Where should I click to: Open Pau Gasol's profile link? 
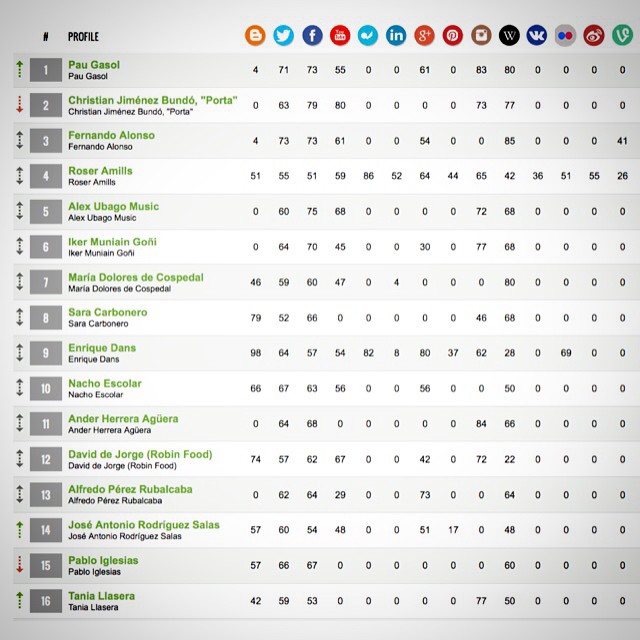(94, 65)
